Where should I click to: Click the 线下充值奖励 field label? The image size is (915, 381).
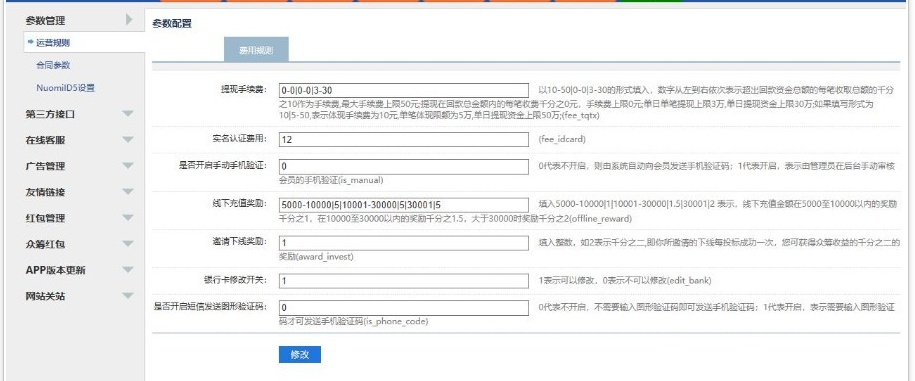click(239, 204)
